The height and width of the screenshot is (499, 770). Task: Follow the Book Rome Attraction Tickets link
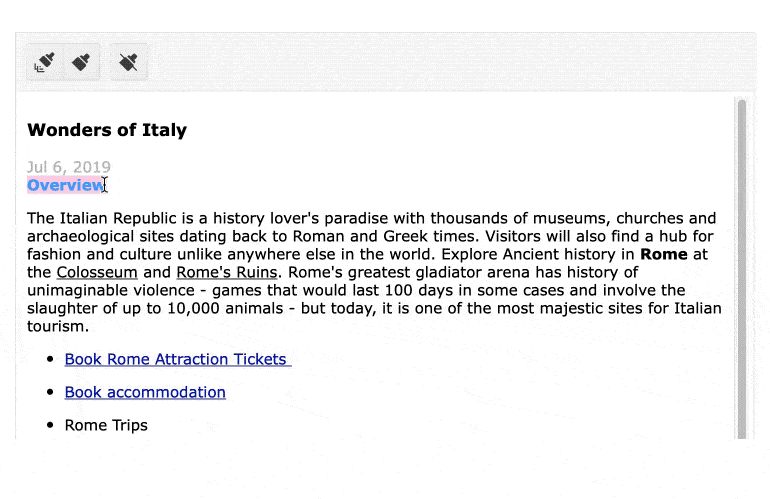pyautogui.click(x=176, y=359)
